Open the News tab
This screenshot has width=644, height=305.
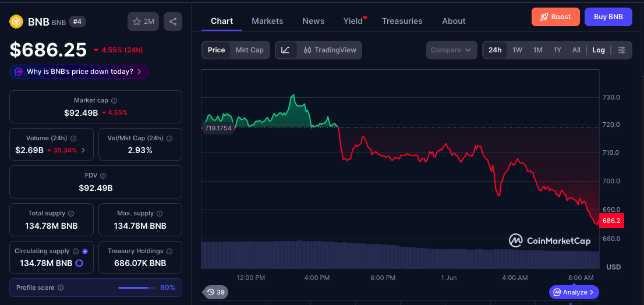tap(313, 21)
